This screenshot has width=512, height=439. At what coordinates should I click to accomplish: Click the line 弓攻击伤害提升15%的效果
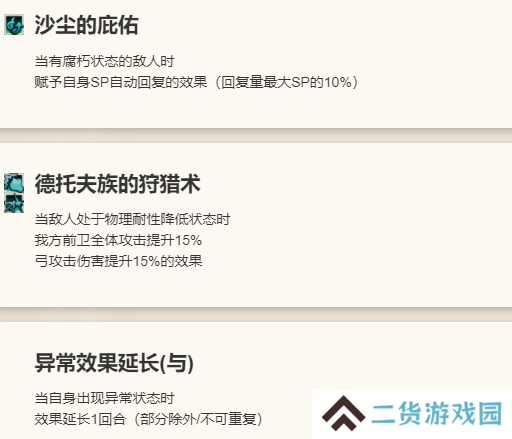[118, 261]
